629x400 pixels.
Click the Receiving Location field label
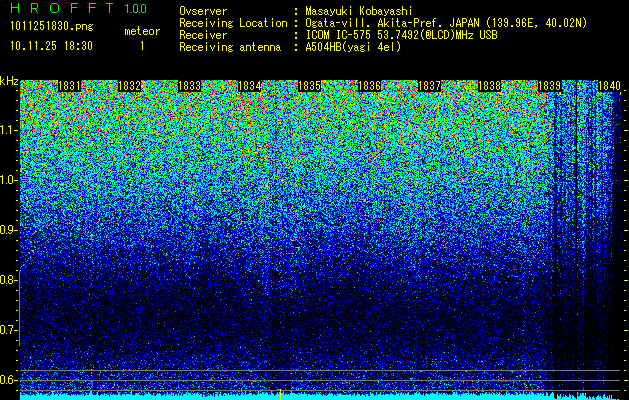233,24
